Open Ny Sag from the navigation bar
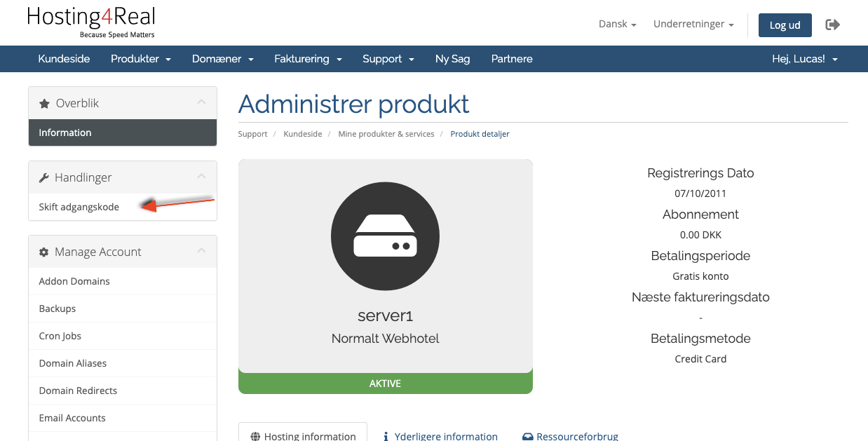The width and height of the screenshot is (868, 441). (x=452, y=59)
